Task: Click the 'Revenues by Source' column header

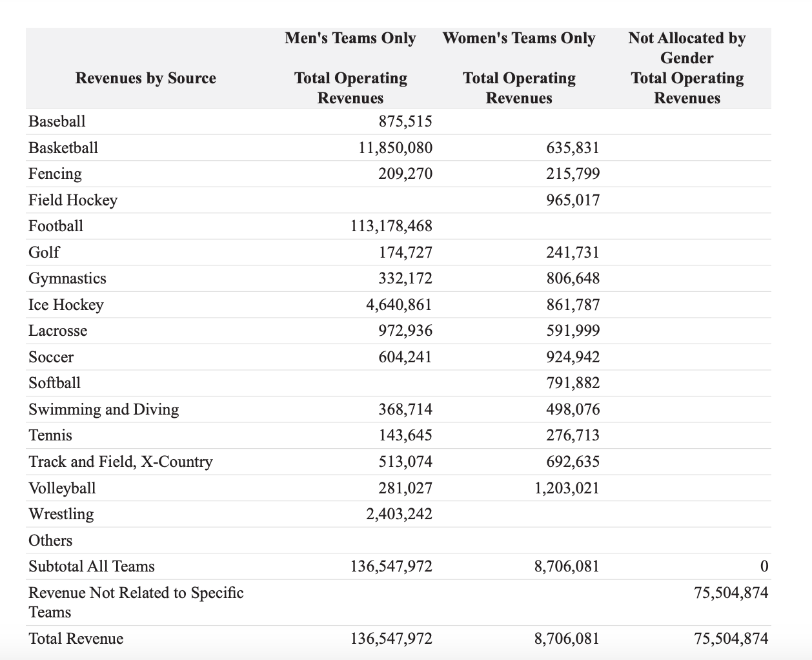Action: (146, 78)
